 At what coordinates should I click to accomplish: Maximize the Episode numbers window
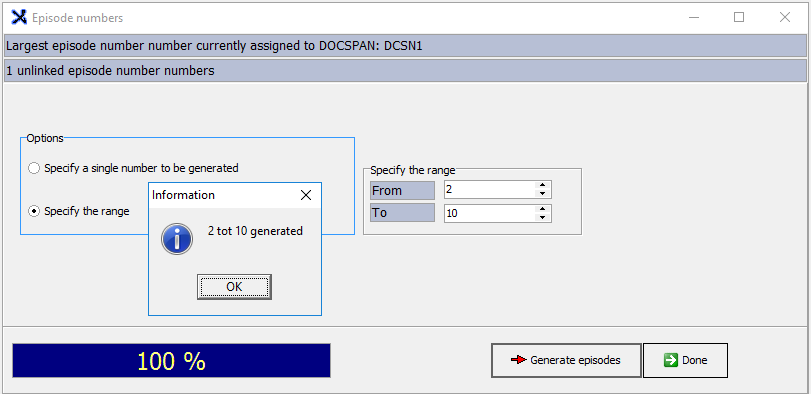tap(739, 18)
